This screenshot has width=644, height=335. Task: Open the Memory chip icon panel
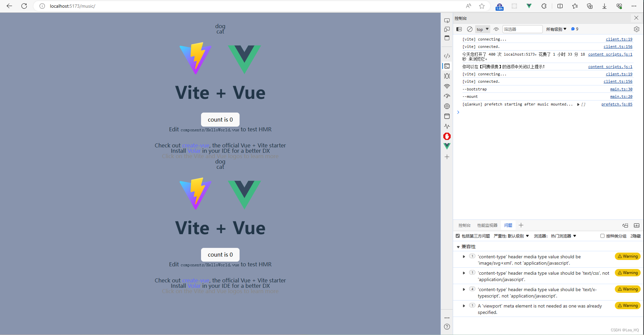coord(447,106)
